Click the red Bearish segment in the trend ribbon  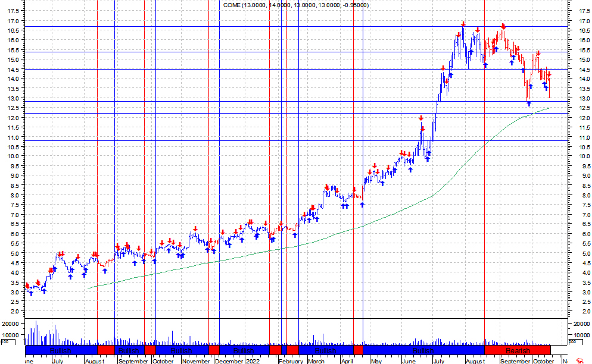[x=517, y=350]
